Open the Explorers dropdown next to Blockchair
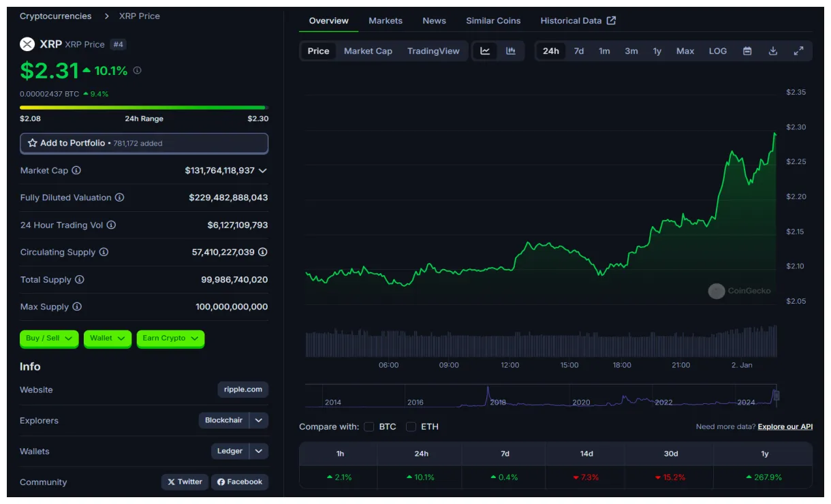Viewport: 831px width, 504px height. [258, 420]
